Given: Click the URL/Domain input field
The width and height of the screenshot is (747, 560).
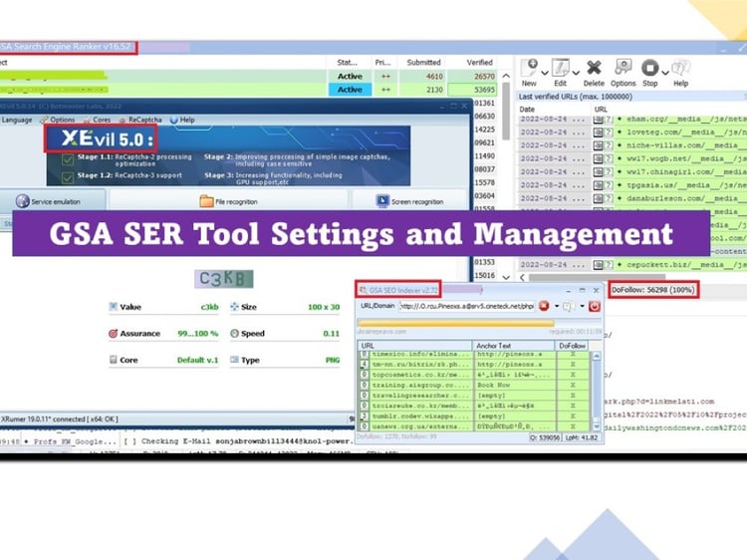Looking at the screenshot, I should pyautogui.click(x=467, y=306).
